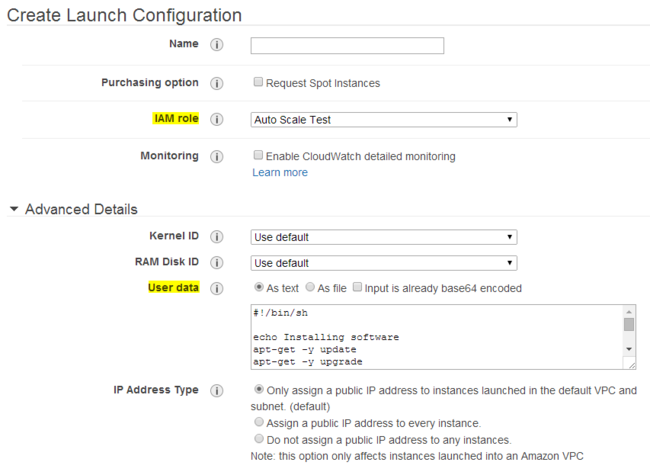The image size is (650, 475).
Task: Select Assign a public IP to every instance
Action: coord(259,423)
